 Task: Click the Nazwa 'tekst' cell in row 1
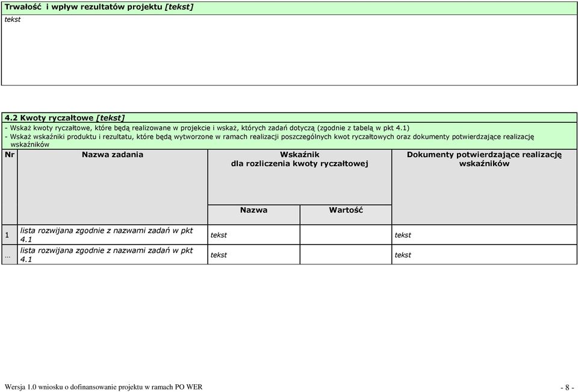coord(253,234)
